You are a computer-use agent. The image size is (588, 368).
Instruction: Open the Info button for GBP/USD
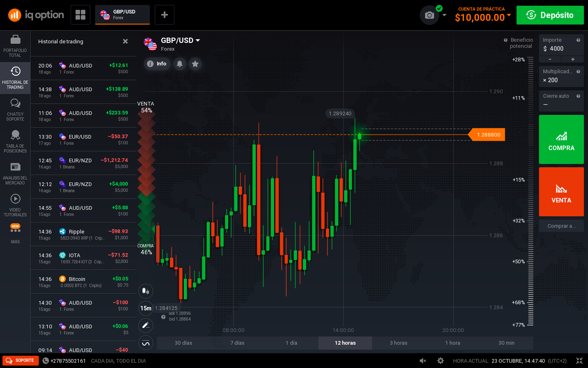(157, 64)
